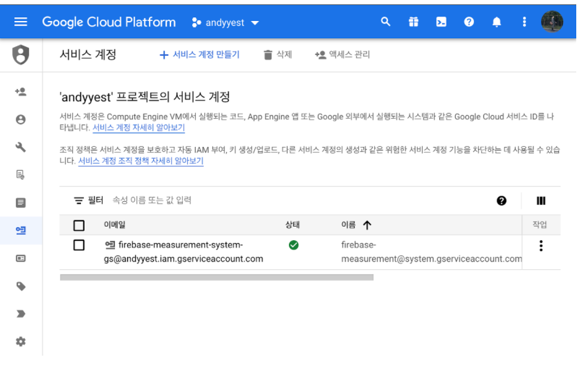This screenshot has height=368, width=588.
Task: Open the hamburger navigation menu
Action: tap(20, 22)
